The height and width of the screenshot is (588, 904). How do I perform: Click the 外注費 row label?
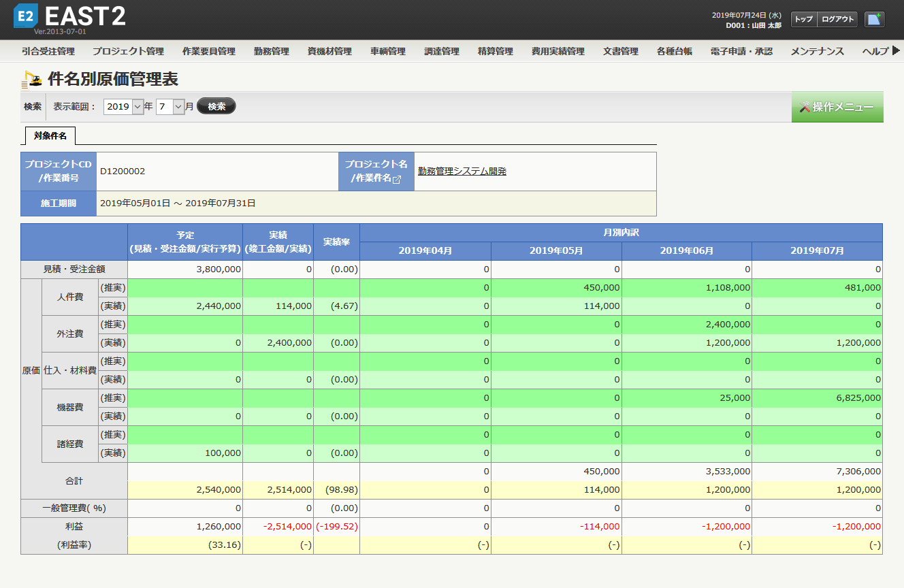(70, 333)
